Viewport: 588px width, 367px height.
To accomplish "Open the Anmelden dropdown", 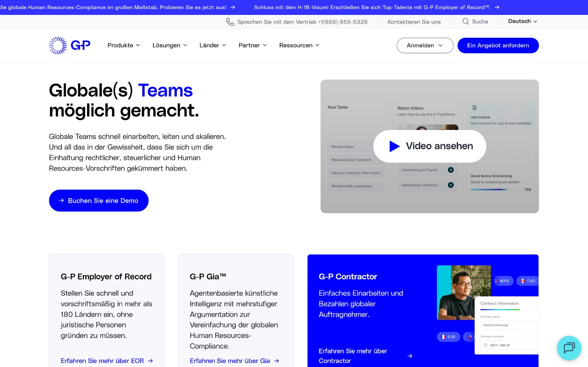I will coord(424,46).
